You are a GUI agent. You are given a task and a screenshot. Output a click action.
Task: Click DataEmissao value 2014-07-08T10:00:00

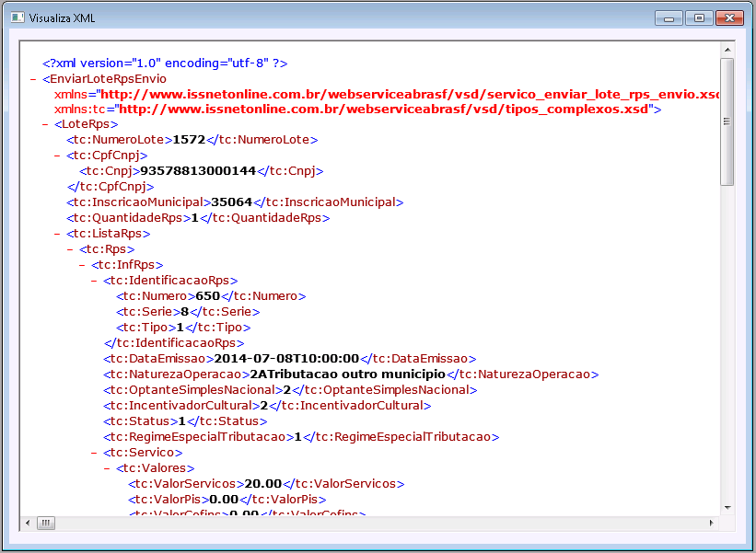(x=287, y=359)
